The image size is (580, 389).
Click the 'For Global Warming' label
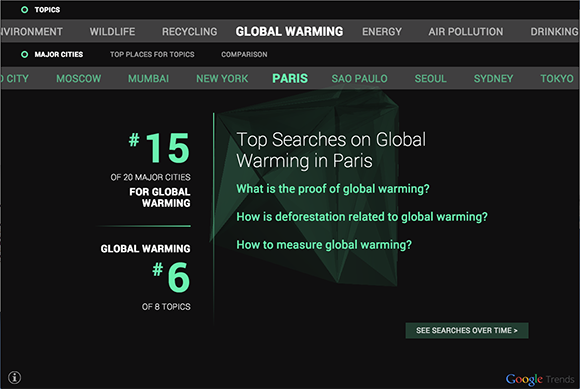click(160, 197)
